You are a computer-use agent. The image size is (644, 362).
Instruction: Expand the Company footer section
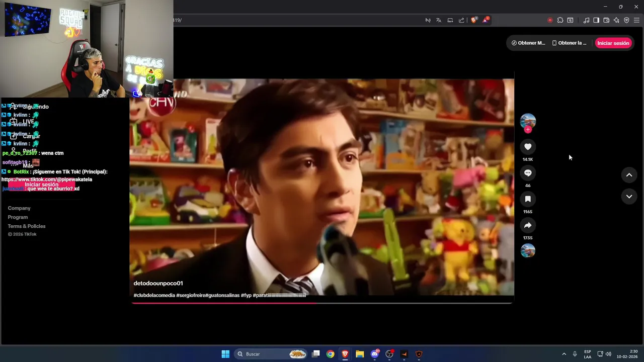[x=19, y=208]
